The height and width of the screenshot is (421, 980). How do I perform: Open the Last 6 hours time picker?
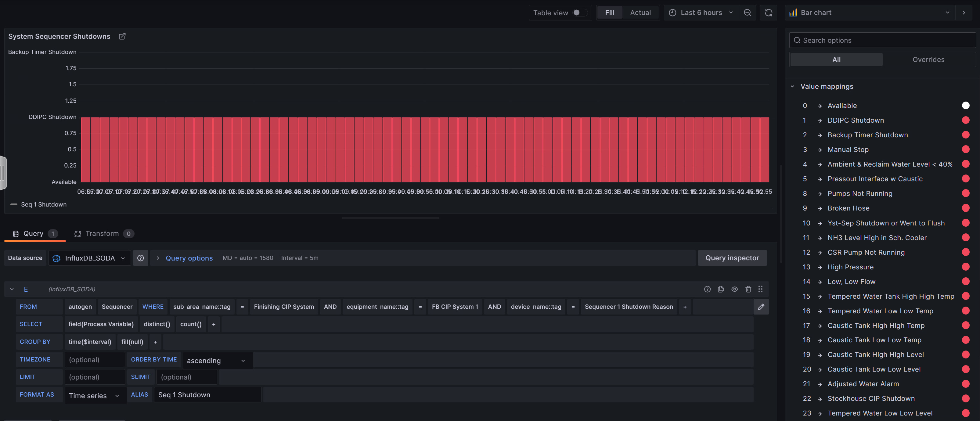point(701,13)
